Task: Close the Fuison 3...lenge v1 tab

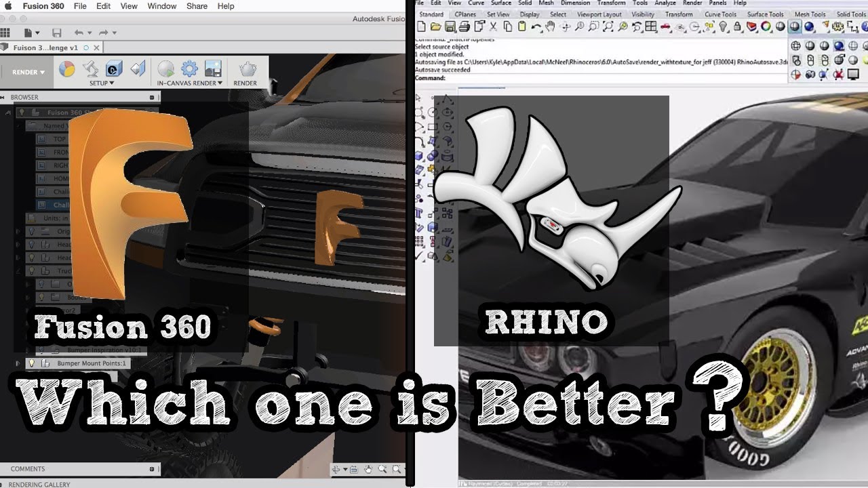Action: pos(96,47)
